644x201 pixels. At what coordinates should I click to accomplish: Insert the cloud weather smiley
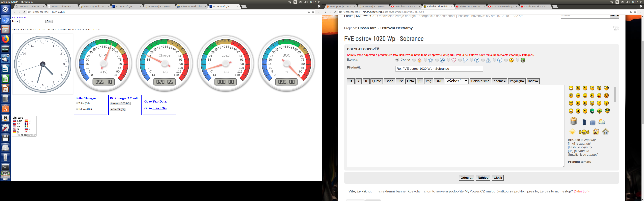(602, 122)
